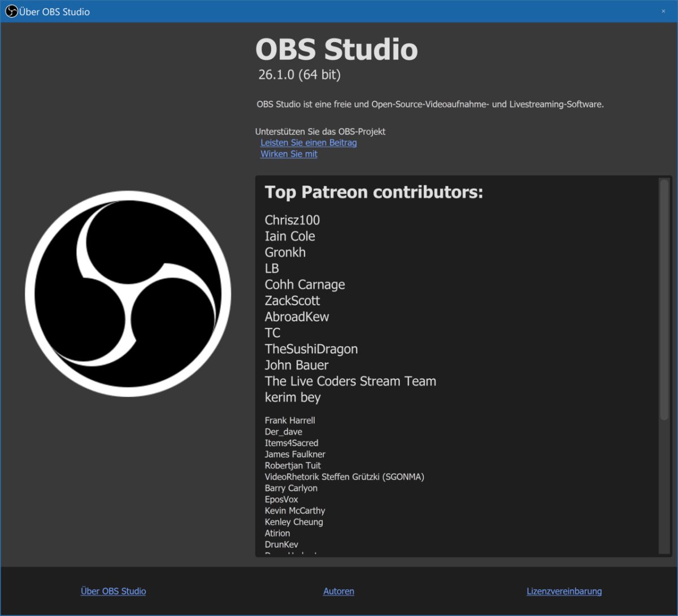Click the name 'Atirion'
This screenshot has width=678, height=616.
pyautogui.click(x=277, y=533)
